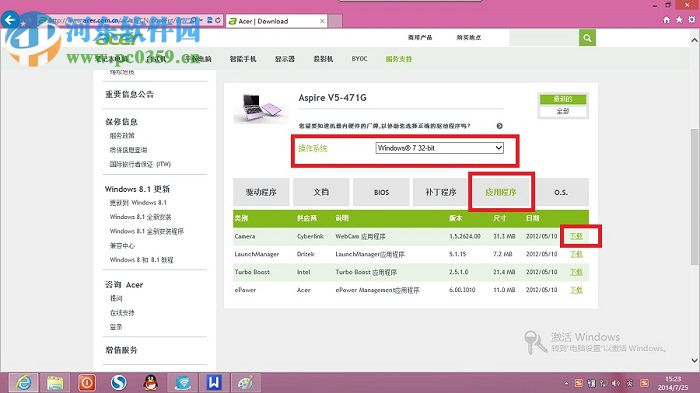
Task: Click the help arrow icon beside hardware question
Action: 500,126
